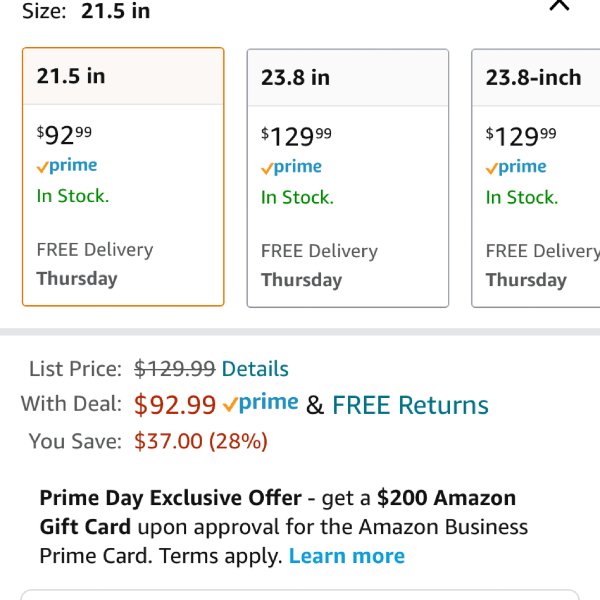Click the prime badge in 21.5 in card

(x=67, y=166)
